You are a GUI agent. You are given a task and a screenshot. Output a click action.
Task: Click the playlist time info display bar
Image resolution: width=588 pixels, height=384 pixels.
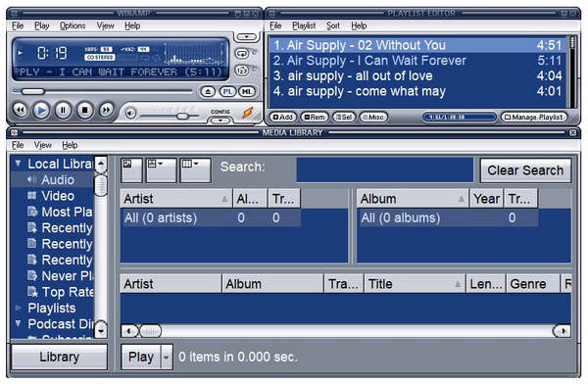[460, 118]
